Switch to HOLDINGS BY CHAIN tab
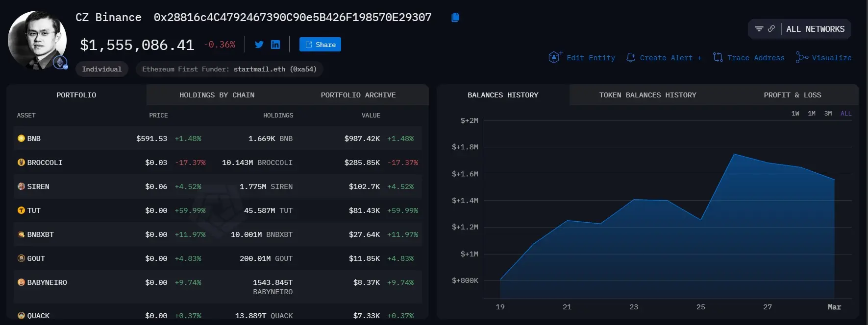The height and width of the screenshot is (325, 868). tap(217, 95)
